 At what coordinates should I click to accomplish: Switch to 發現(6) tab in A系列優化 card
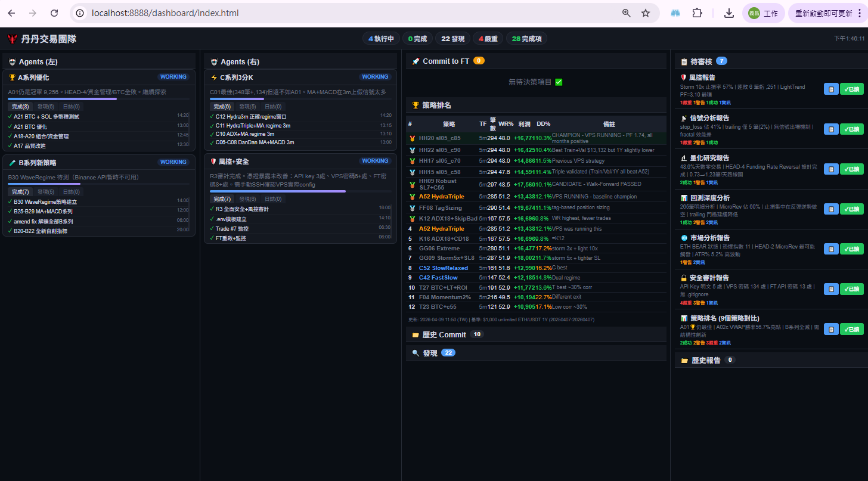46,107
